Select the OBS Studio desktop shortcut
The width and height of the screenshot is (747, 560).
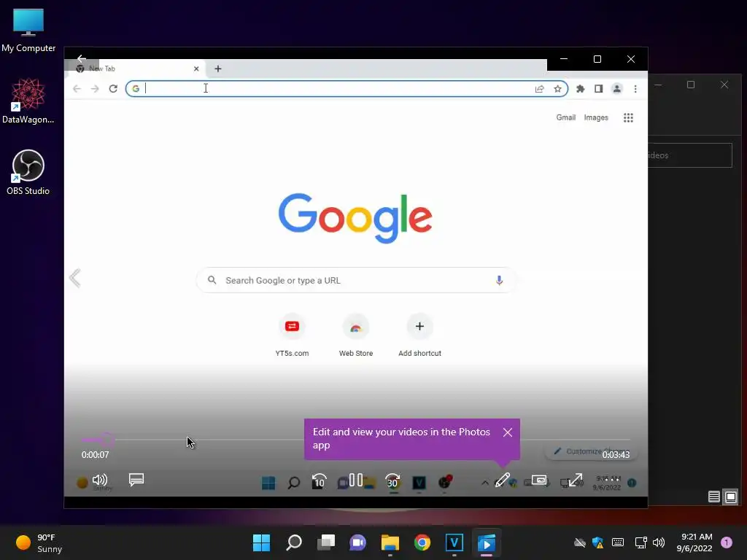(28, 172)
